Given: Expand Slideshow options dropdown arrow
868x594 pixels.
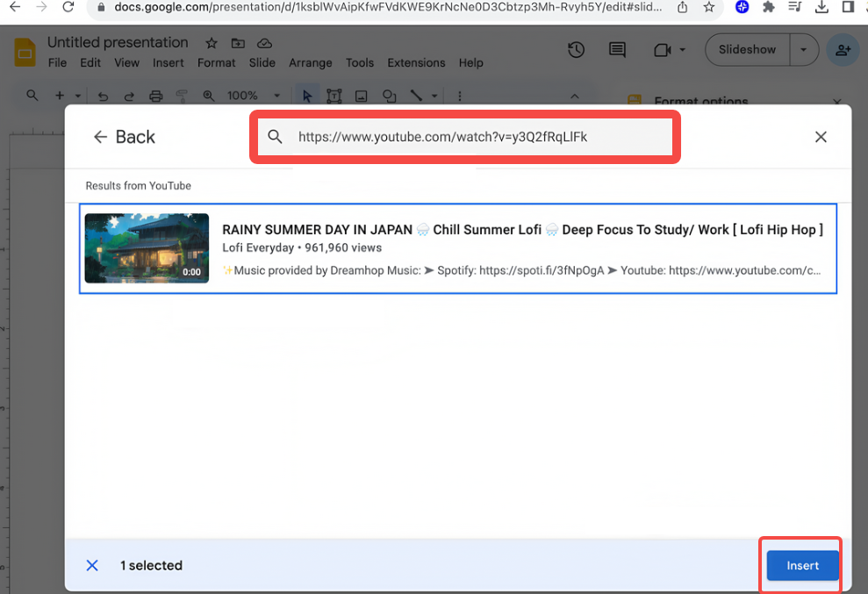Looking at the screenshot, I should tap(804, 49).
